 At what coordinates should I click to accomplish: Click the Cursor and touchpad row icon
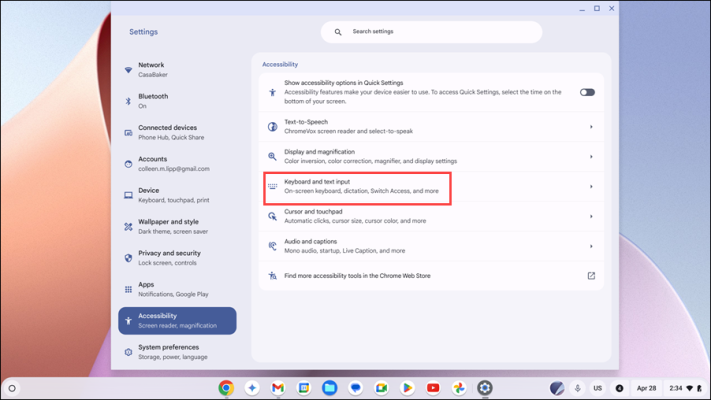pyautogui.click(x=272, y=216)
